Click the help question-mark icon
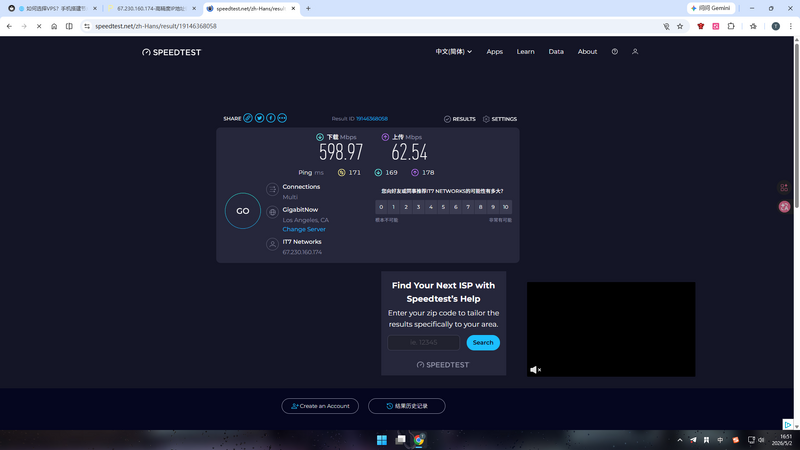800x450 pixels. 615,52
